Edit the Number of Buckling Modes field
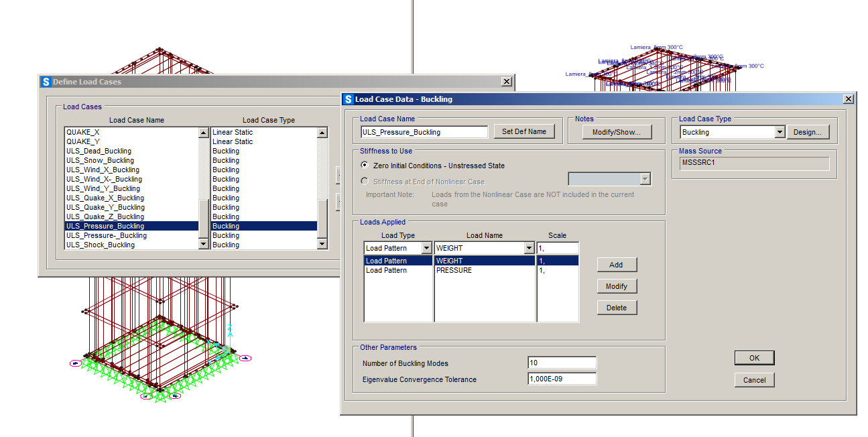 coord(562,363)
